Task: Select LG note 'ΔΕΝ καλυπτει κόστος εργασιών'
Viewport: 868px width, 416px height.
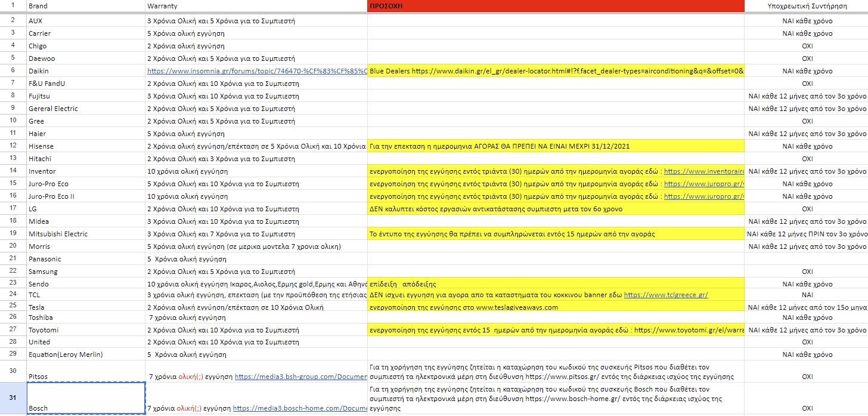Action: click(556, 209)
